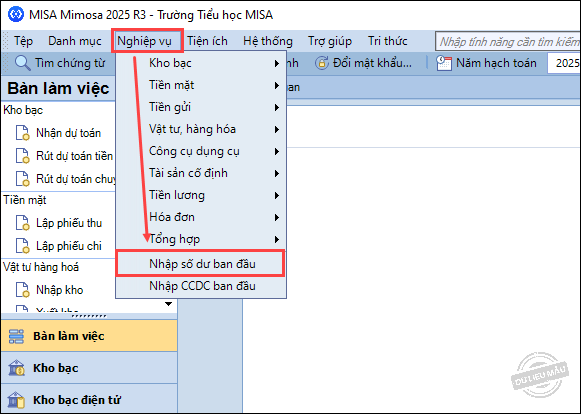581x414 pixels.
Task: Click the Tìm chứng từ toolbar button
Action: [x=60, y=63]
